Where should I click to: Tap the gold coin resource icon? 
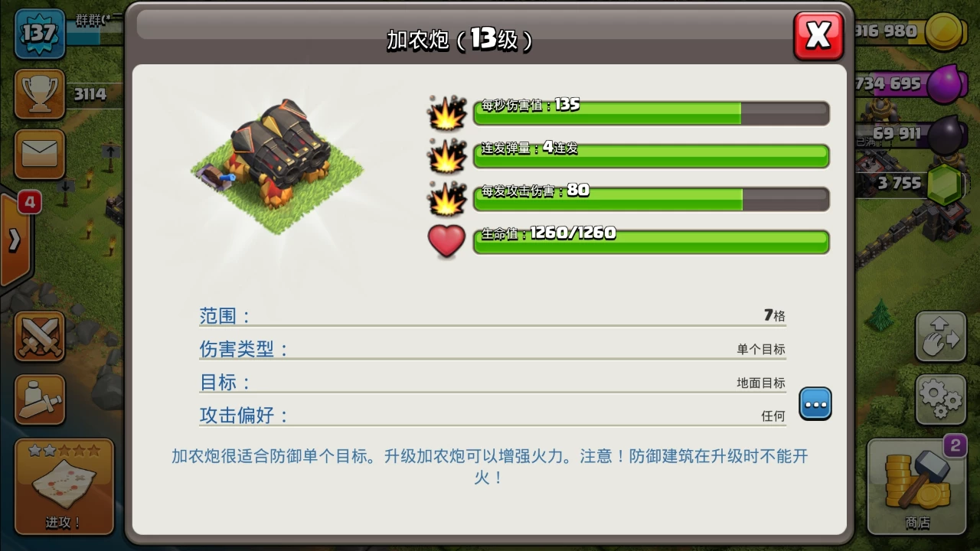pos(946,32)
